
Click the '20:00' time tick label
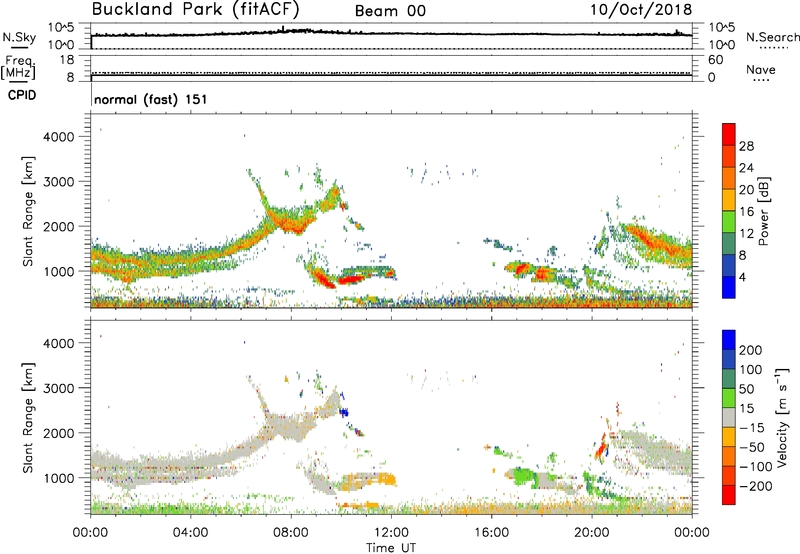591,533
